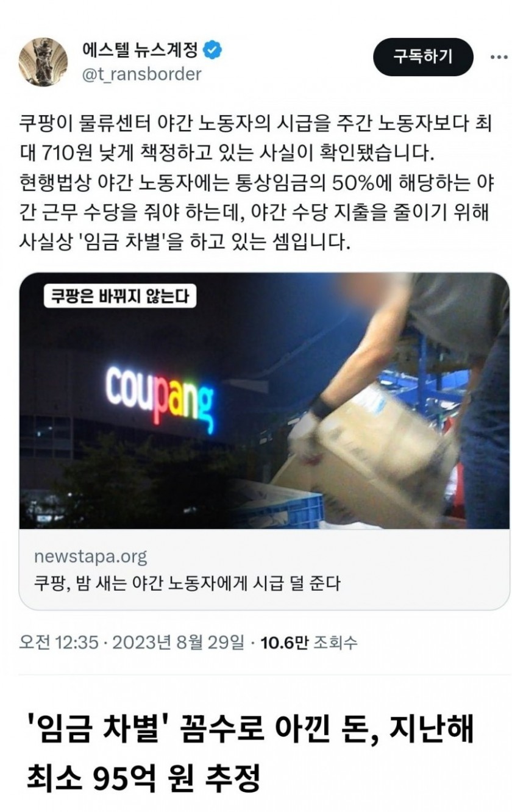Screen dimensions: 512x812
Task: Click the 2023년 8월 29일 date
Action: click(x=179, y=642)
